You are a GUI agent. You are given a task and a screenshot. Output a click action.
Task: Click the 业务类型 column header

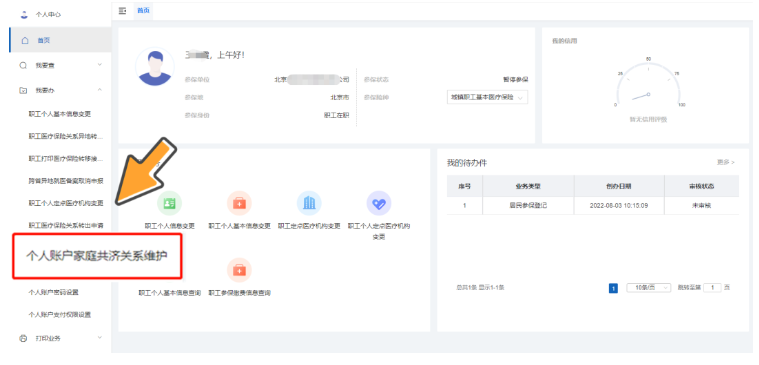point(529,186)
